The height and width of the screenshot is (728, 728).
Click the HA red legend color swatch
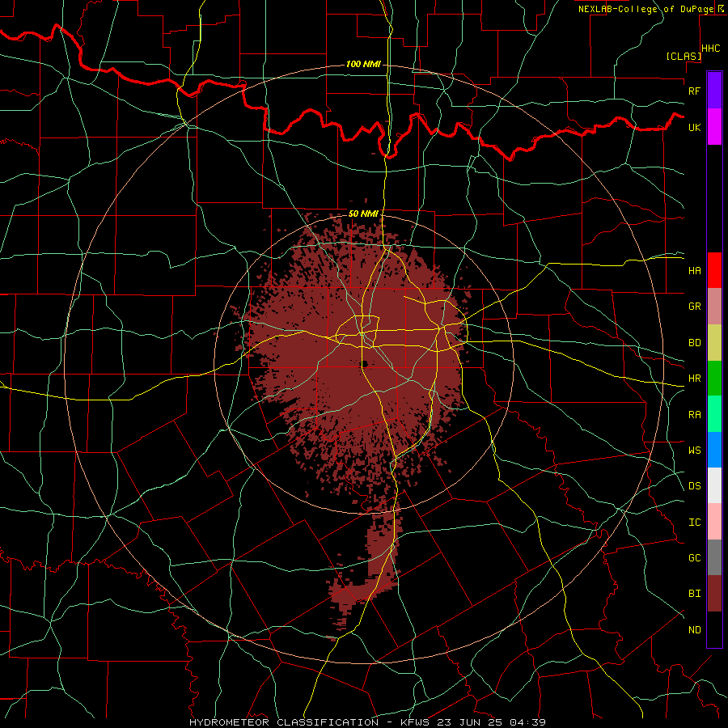pyautogui.click(x=714, y=270)
